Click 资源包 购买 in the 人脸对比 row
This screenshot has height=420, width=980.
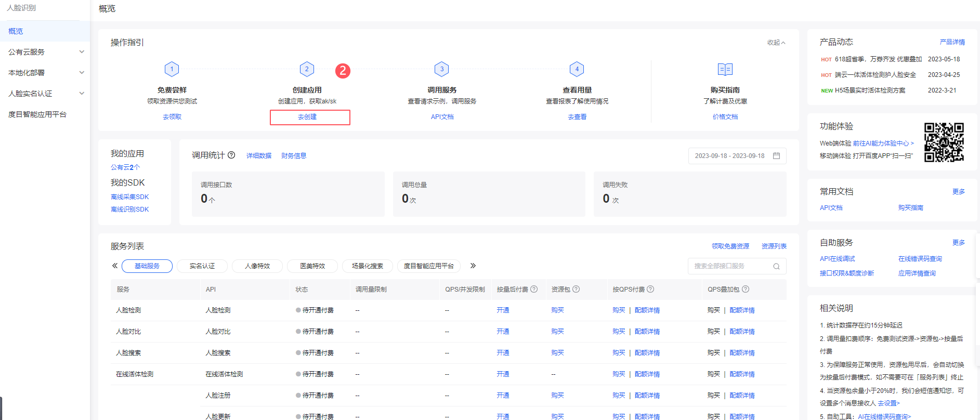[557, 332]
